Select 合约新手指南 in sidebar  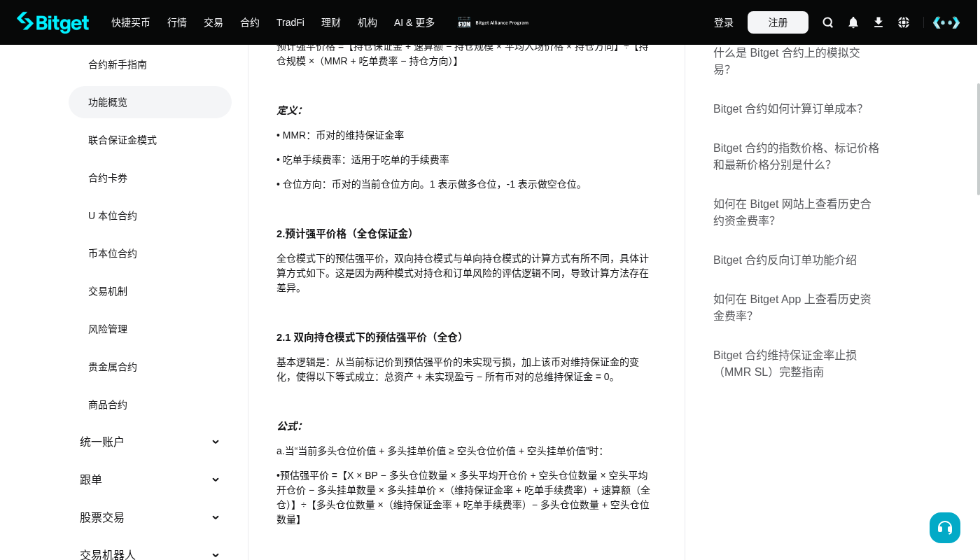150,64
